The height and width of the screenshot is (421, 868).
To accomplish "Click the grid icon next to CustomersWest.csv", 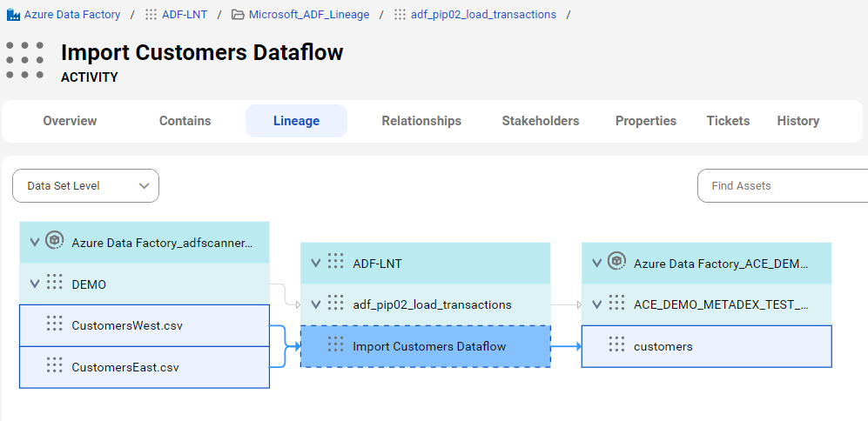I will tap(54, 324).
